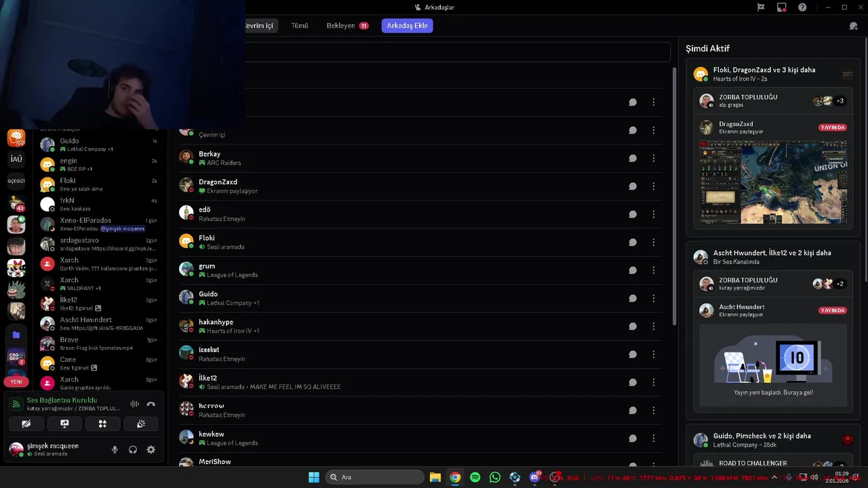Toggle camera on in voice panel
This screenshot has height=488, width=868.
[x=26, y=424]
